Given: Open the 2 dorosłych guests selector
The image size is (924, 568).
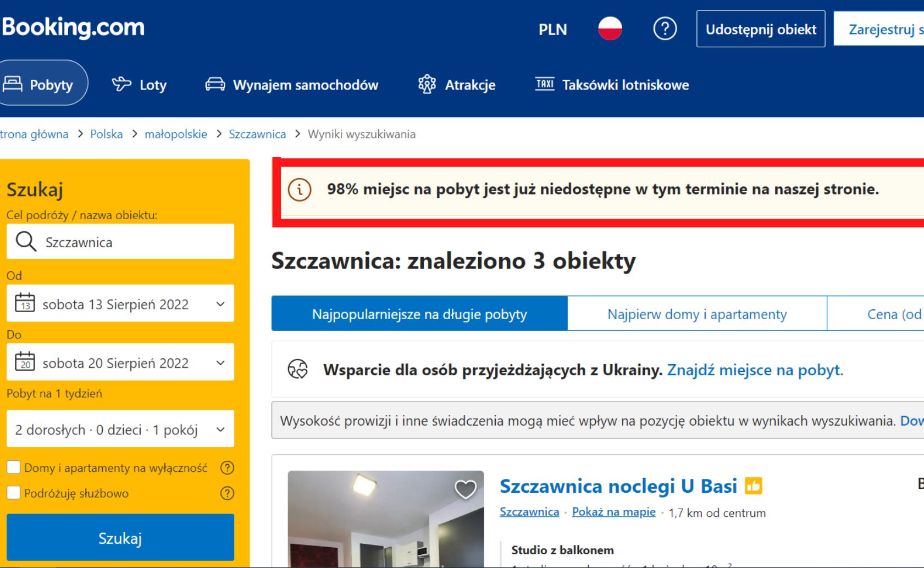Looking at the screenshot, I should [x=120, y=428].
